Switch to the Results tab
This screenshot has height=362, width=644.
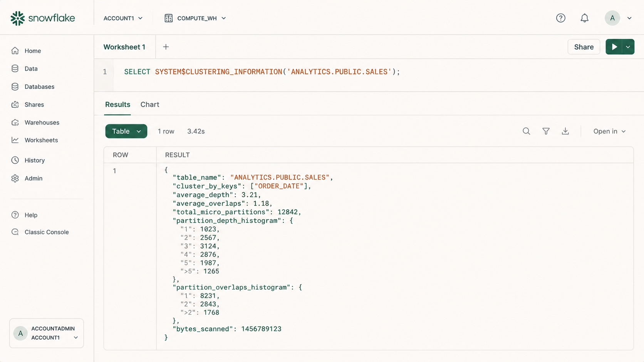coord(117,105)
